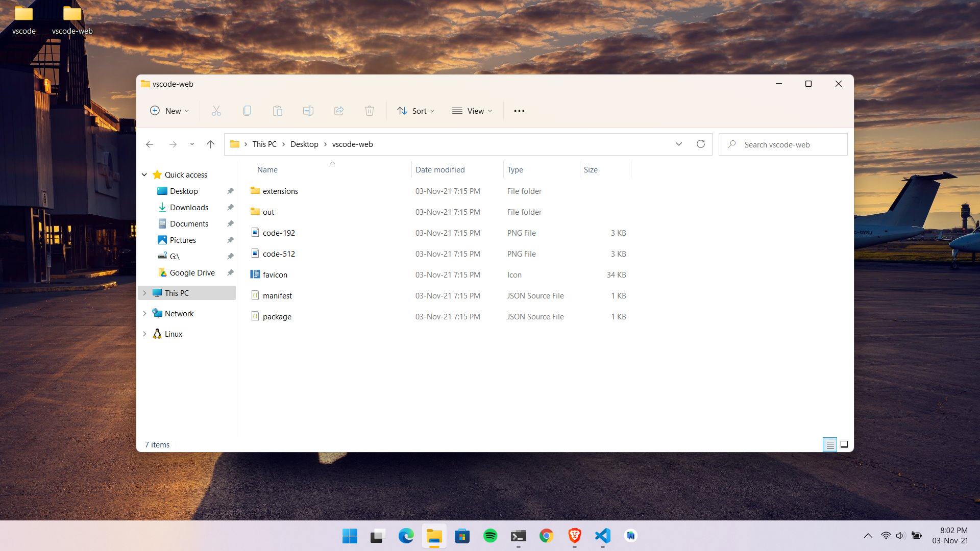
Task: Click the Share icon in toolbar
Action: (339, 111)
